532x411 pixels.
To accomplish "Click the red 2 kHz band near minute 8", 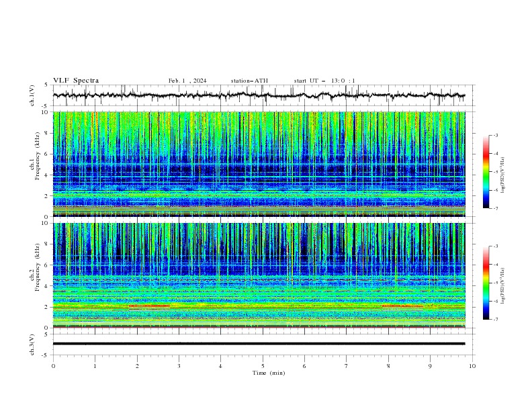I will pyautogui.click(x=403, y=306).
